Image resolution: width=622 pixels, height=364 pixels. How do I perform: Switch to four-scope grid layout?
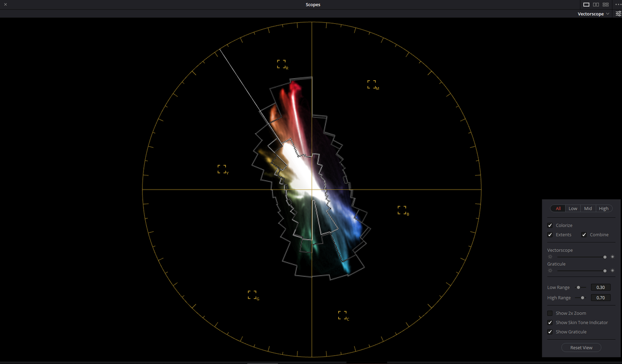(605, 4)
